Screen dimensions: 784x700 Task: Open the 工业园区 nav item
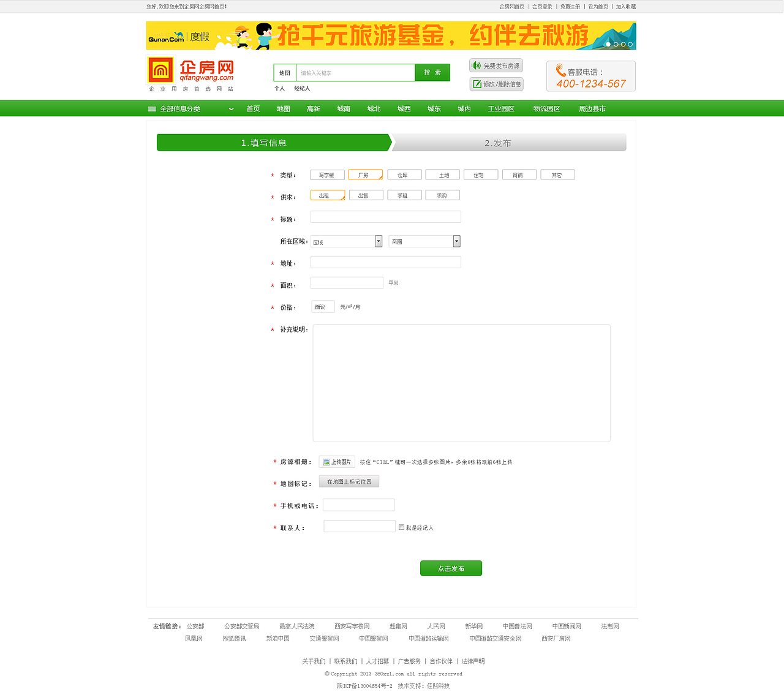pos(501,109)
